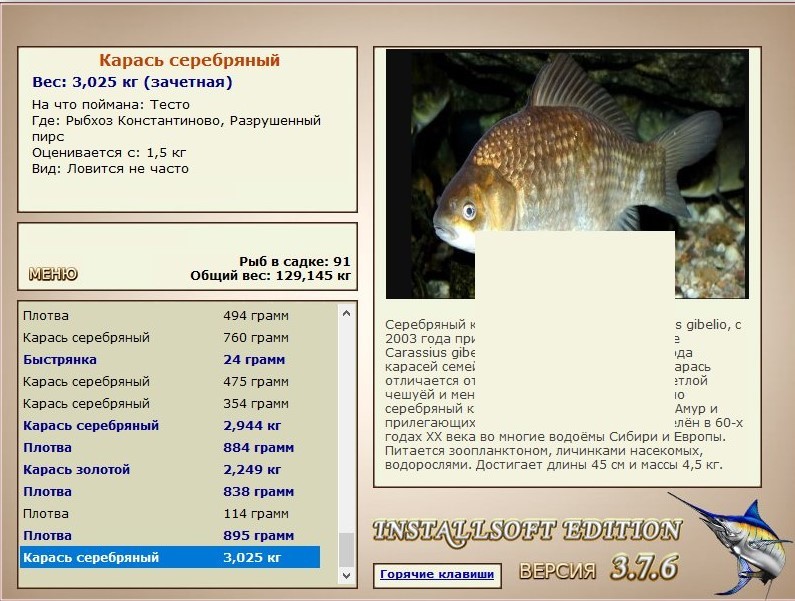Select the Быстрянка 24 грамм row
This screenshot has height=601, width=795.
[x=170, y=360]
